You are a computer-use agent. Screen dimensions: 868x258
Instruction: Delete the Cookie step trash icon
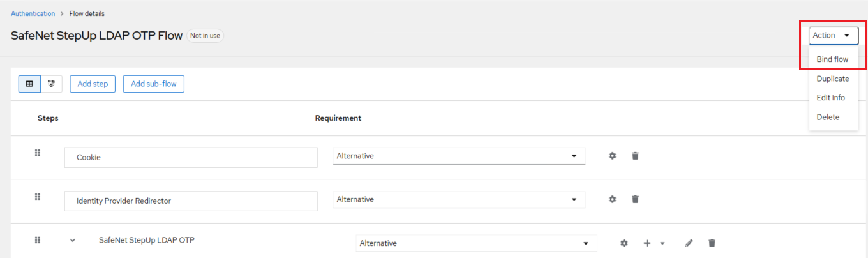coord(635,156)
